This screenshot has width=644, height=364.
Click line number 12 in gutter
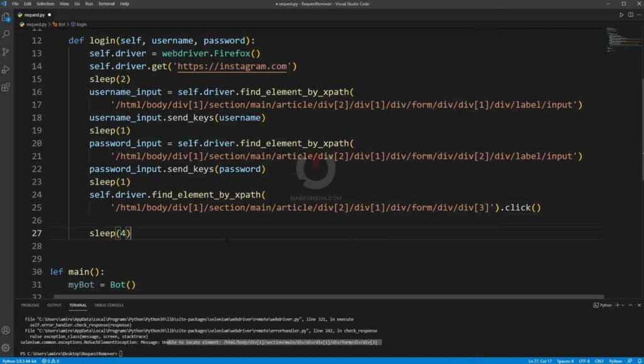36,40
